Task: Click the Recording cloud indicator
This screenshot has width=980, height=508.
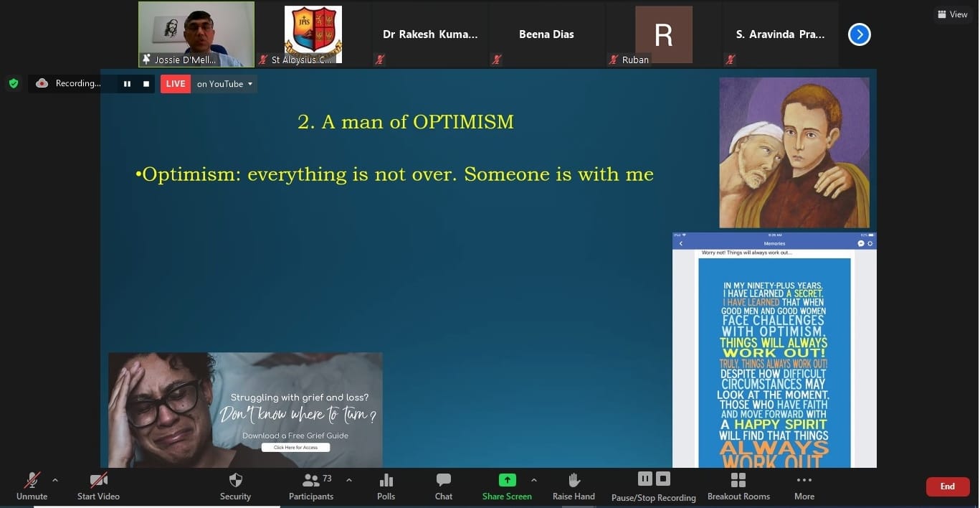Action: [x=42, y=83]
